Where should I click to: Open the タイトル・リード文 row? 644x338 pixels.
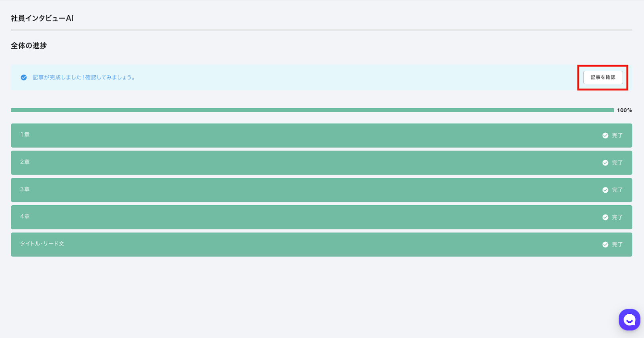click(x=42, y=244)
